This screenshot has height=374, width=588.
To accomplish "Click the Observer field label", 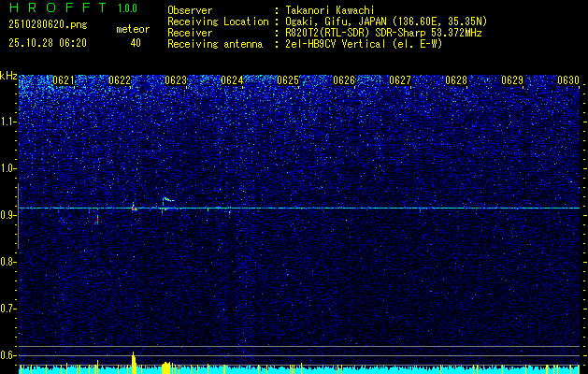I will 190,10.
